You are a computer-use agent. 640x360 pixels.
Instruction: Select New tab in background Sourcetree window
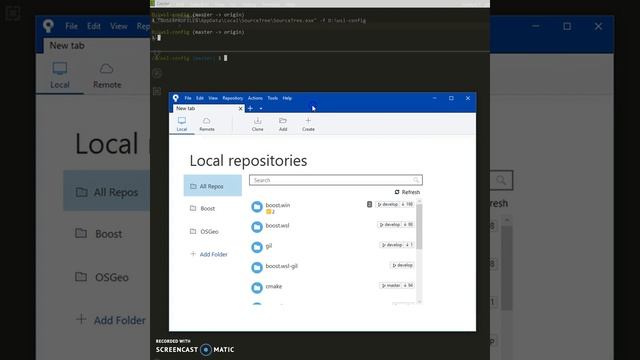pyautogui.click(x=67, y=45)
